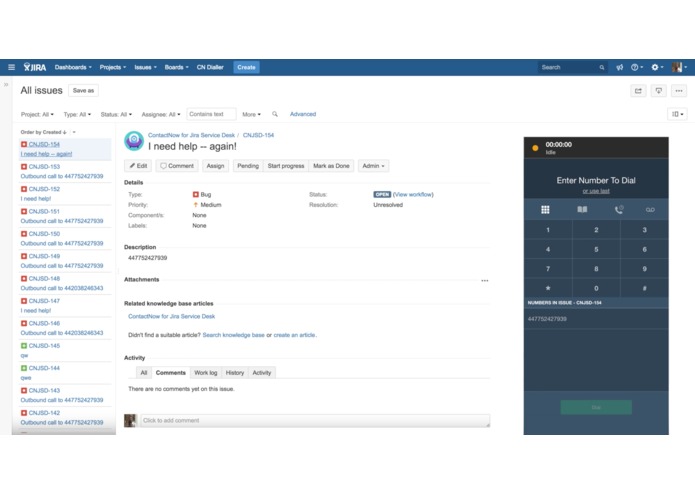
Task: Open the dialler contacts book tab
Action: click(582, 210)
